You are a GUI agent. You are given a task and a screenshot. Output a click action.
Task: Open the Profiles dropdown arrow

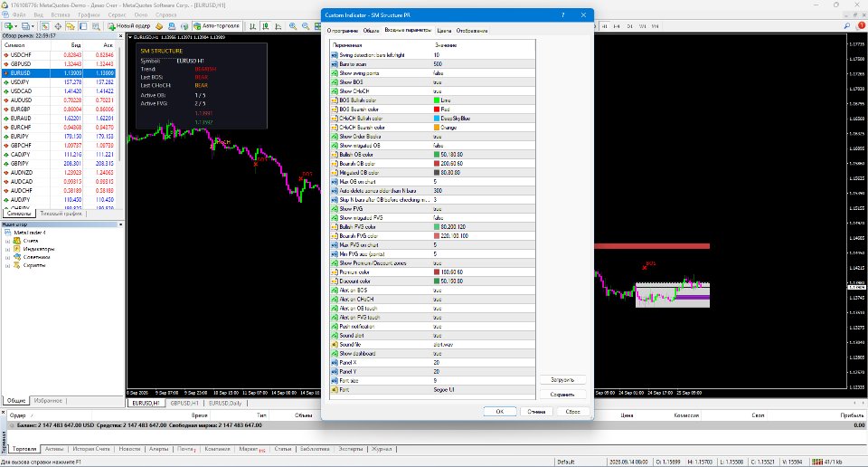tap(33, 26)
